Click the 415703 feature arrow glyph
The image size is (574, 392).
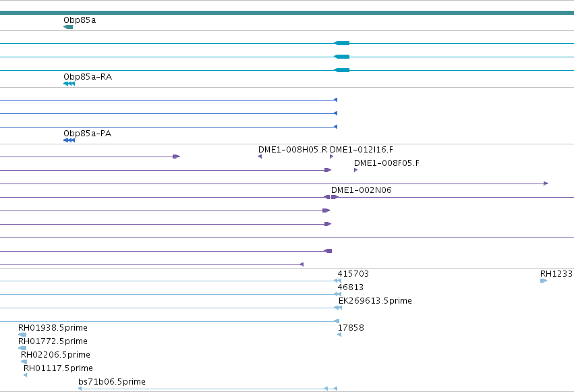[337, 281]
